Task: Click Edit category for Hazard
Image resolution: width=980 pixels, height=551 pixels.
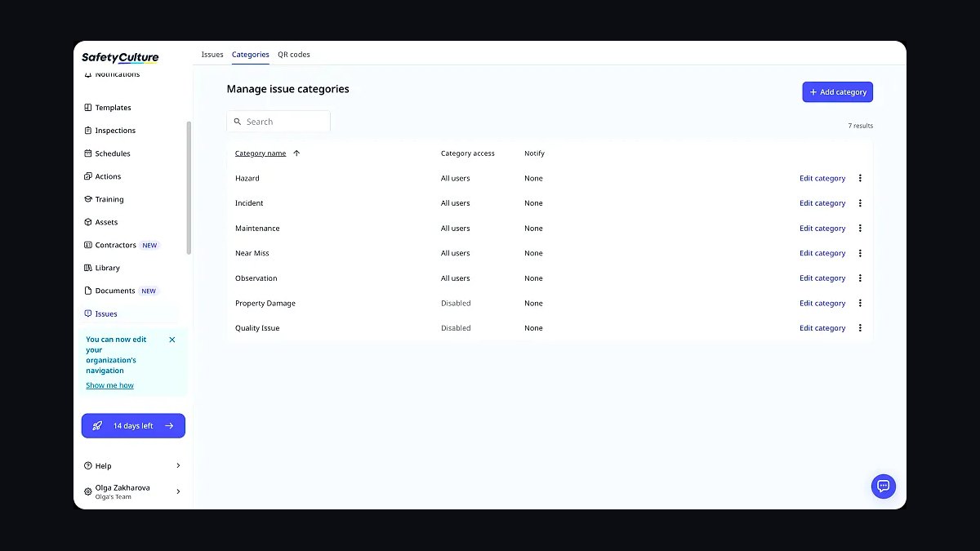Action: pos(822,178)
